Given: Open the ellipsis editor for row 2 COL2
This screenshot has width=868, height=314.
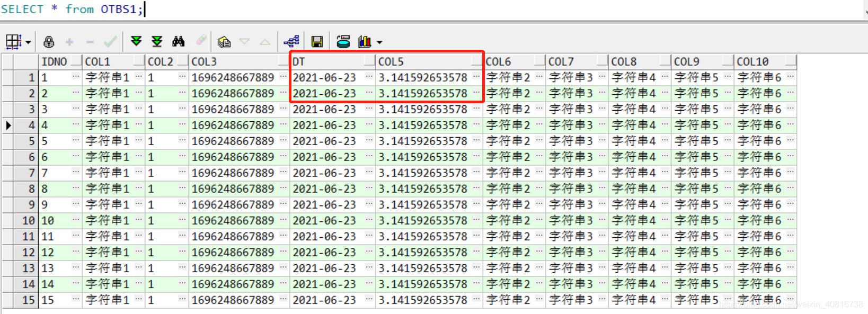Looking at the screenshot, I should (182, 93).
